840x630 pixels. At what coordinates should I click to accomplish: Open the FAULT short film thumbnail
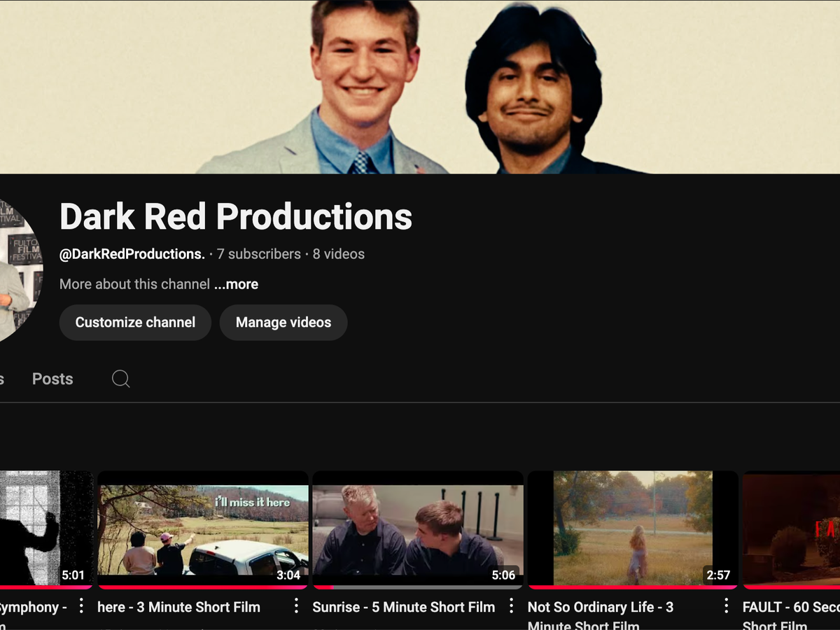pyautogui.click(x=791, y=530)
